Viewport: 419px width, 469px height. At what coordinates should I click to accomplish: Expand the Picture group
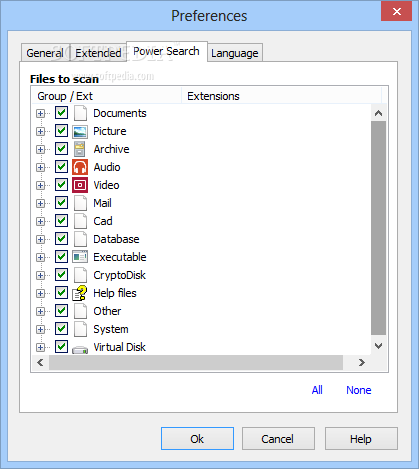[40, 132]
